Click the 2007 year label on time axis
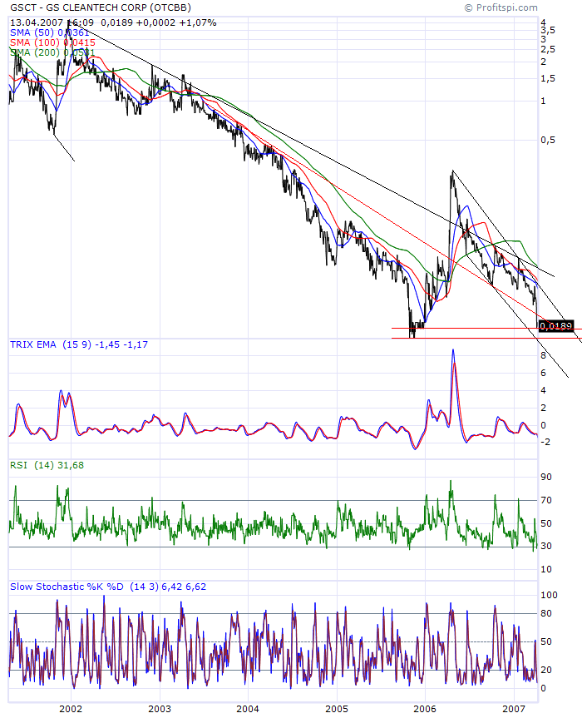This screenshot has height=728, width=582. [513, 709]
